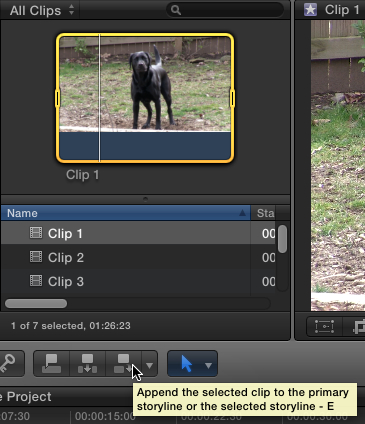The height and width of the screenshot is (424, 365).
Task: Click the start value in the Clip 3 row
Action: point(269,282)
